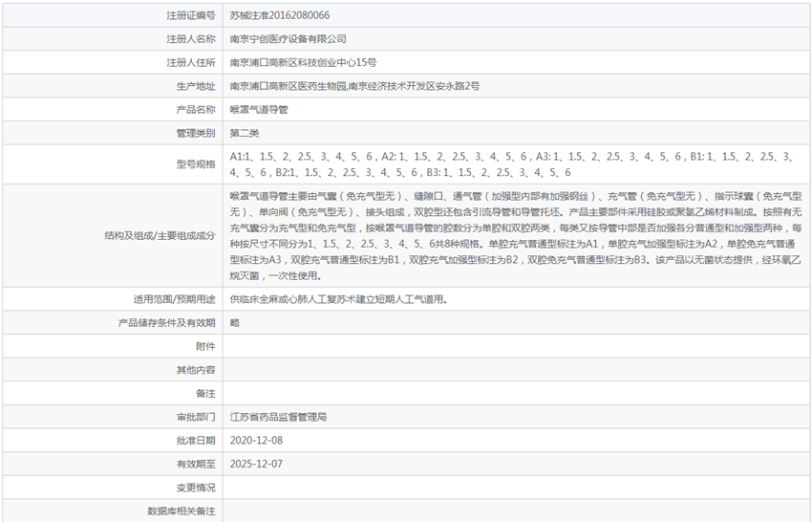
Task: Click management category value 第二类
Action: point(245,133)
